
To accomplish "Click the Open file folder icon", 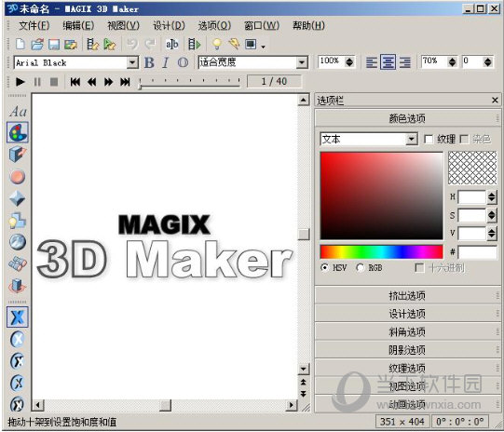I will [37, 44].
